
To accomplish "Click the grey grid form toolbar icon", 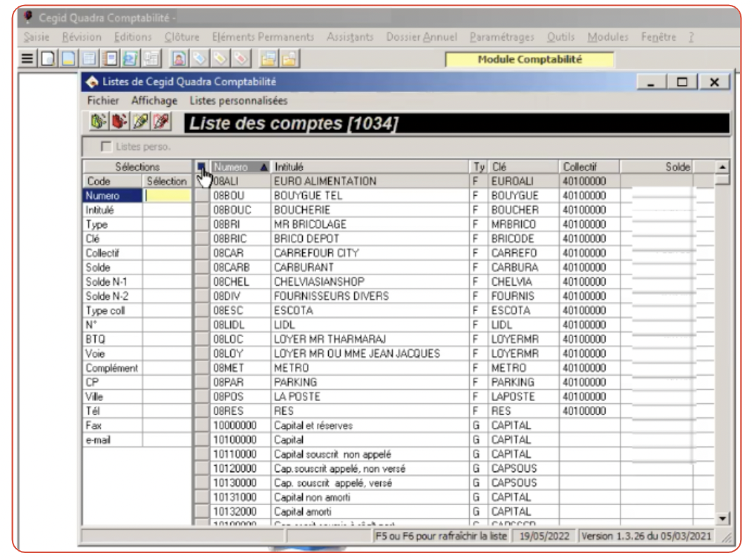I will click(x=151, y=59).
